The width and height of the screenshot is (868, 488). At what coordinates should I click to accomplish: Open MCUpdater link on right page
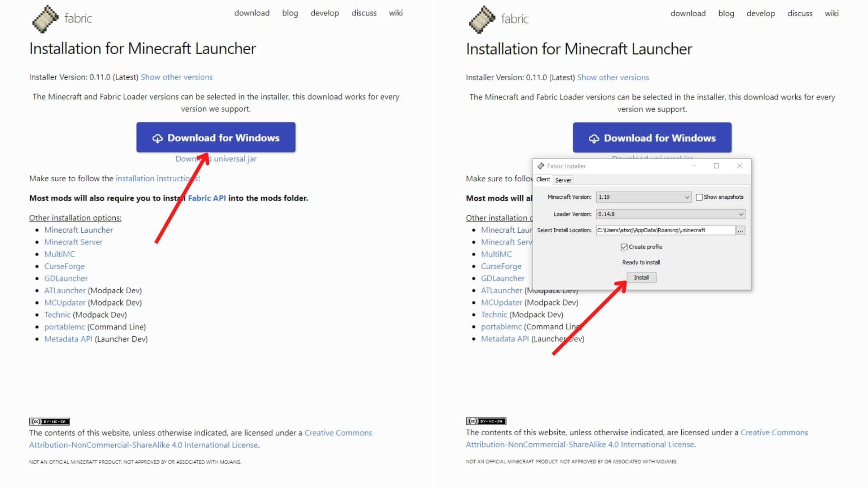tap(501, 303)
